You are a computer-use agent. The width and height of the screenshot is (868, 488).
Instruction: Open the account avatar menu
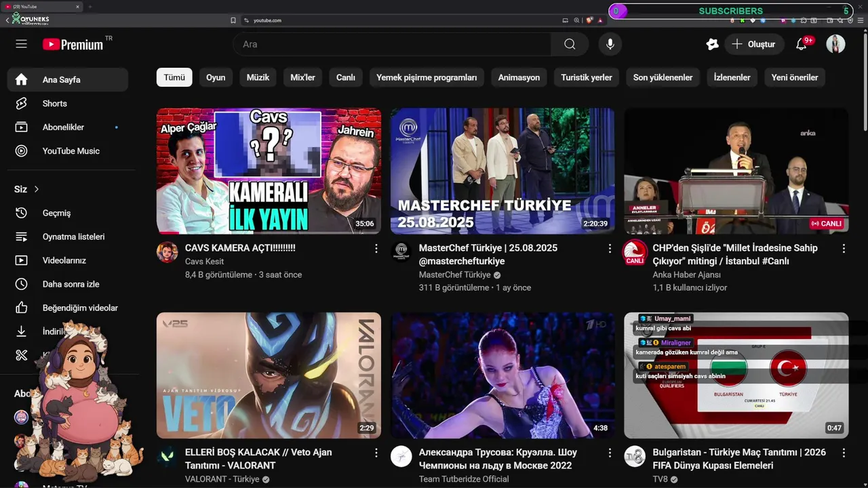click(835, 44)
